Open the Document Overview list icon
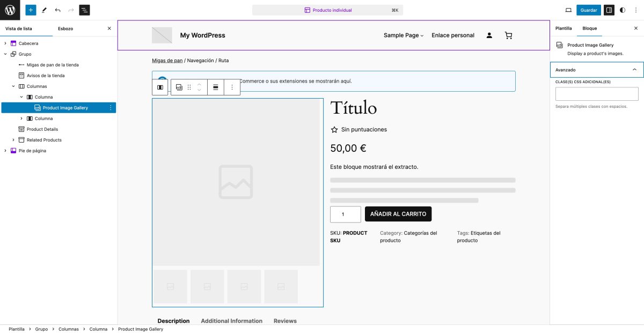The image size is (644, 333). (84, 10)
